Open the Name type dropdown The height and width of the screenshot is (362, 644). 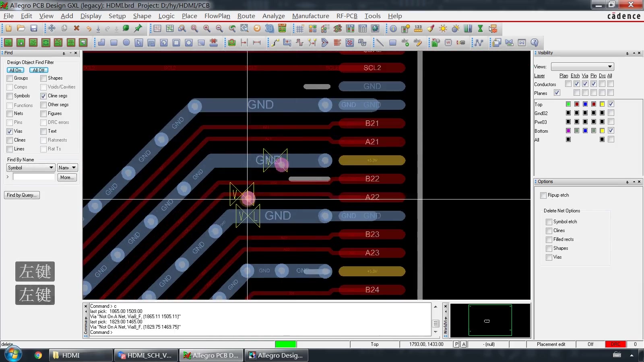(67, 168)
